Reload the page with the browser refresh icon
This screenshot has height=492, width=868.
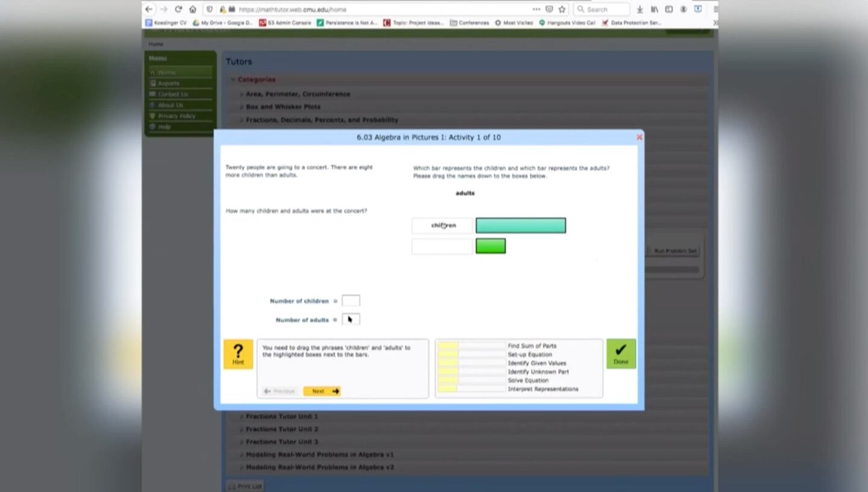tap(178, 9)
